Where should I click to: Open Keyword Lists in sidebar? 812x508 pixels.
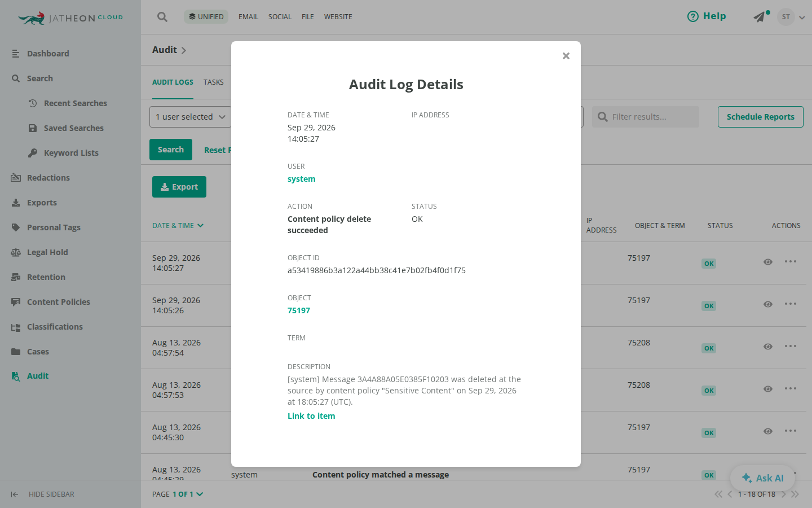point(71,153)
